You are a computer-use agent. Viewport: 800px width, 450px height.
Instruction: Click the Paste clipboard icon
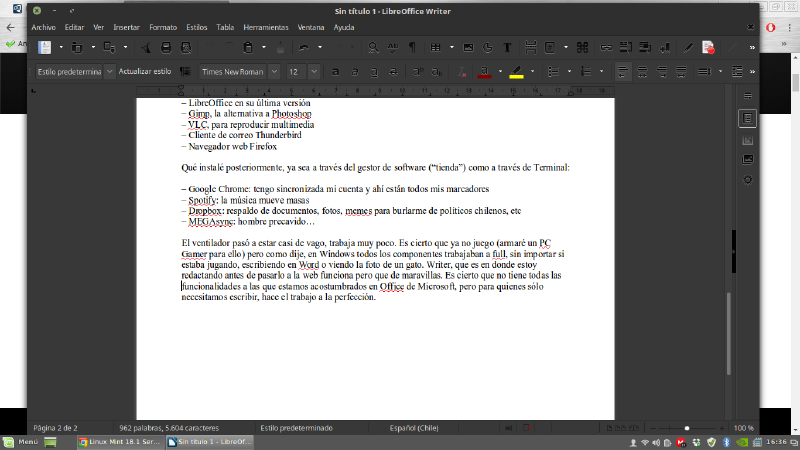click(248, 47)
